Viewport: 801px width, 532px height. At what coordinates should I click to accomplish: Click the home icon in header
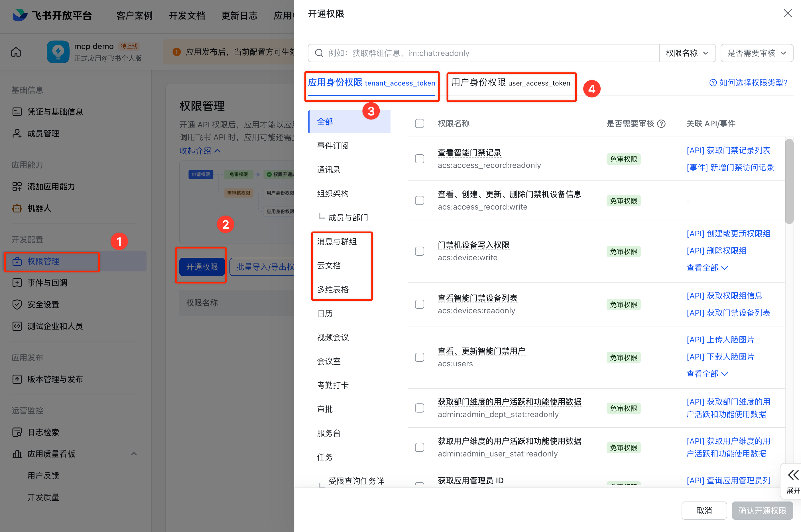pos(16,52)
